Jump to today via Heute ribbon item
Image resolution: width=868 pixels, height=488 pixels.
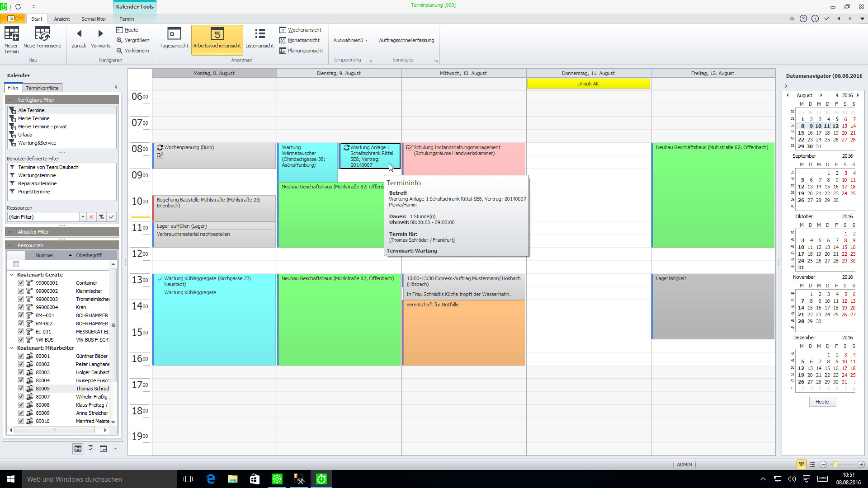127,30
